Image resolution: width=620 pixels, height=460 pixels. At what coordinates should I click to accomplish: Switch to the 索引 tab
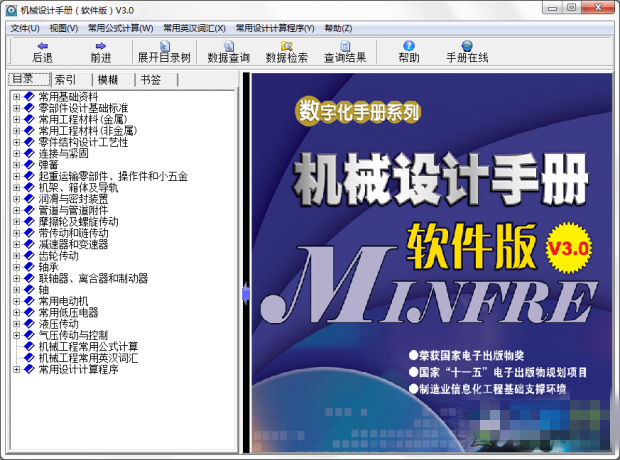point(66,79)
